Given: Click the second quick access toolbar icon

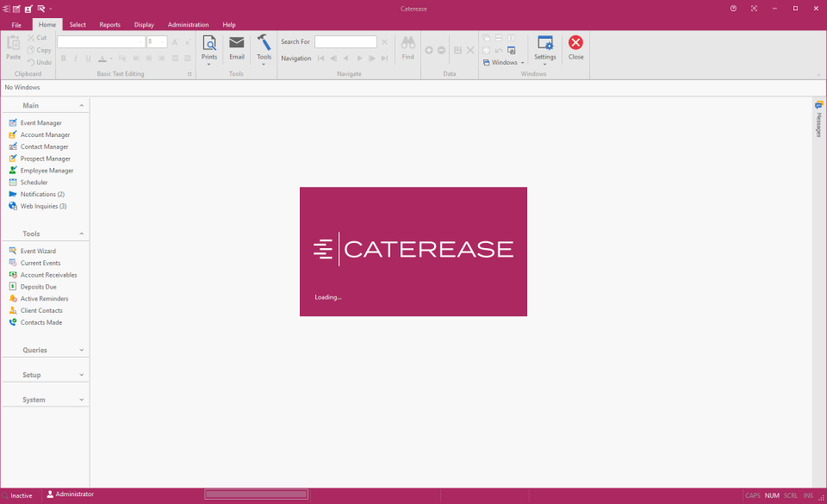Looking at the screenshot, I should [16, 9].
